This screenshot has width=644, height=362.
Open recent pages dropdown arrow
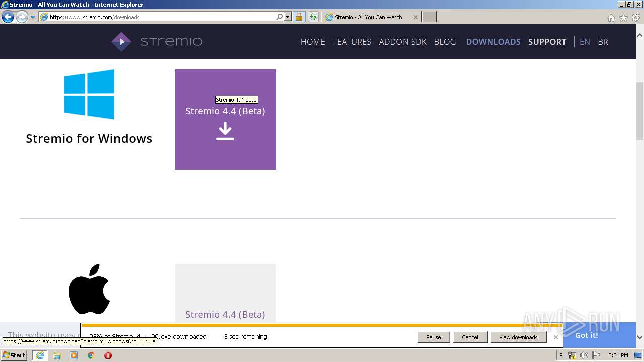click(x=33, y=17)
